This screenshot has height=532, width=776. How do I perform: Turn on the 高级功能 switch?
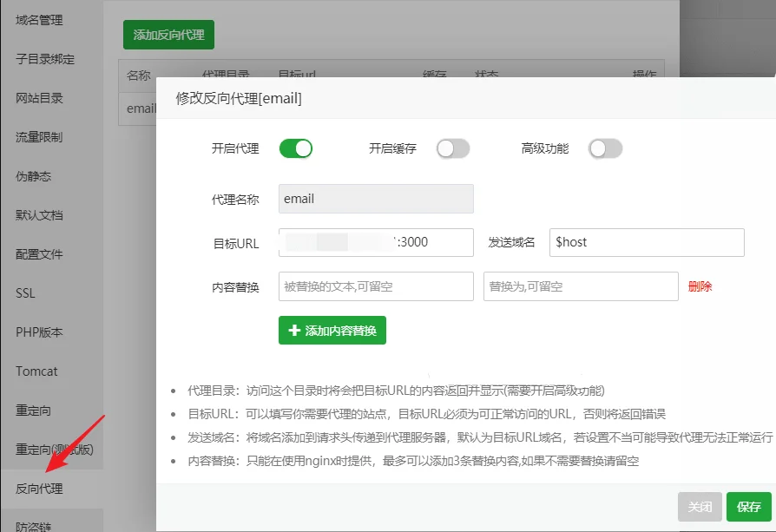605,148
